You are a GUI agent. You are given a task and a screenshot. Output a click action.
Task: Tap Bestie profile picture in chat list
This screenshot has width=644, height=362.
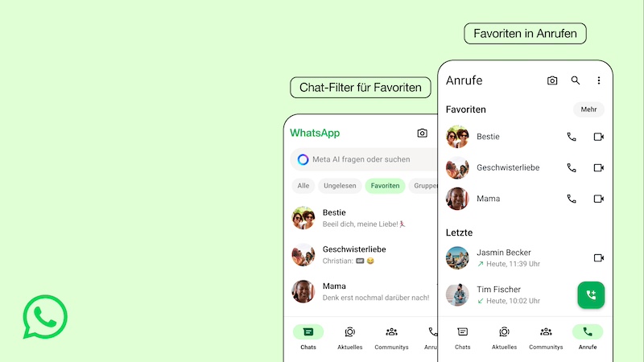[303, 218]
